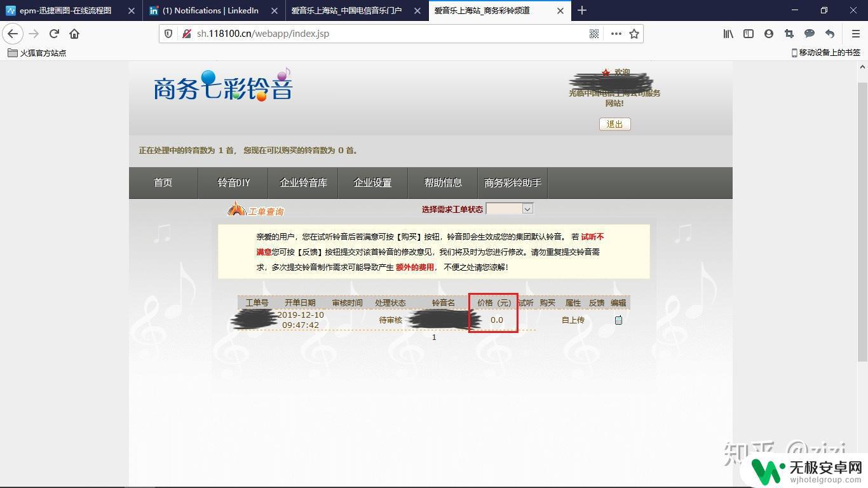Open the 火狐官方站点 bookmarks folder
868x488 pixels.
[x=37, y=53]
